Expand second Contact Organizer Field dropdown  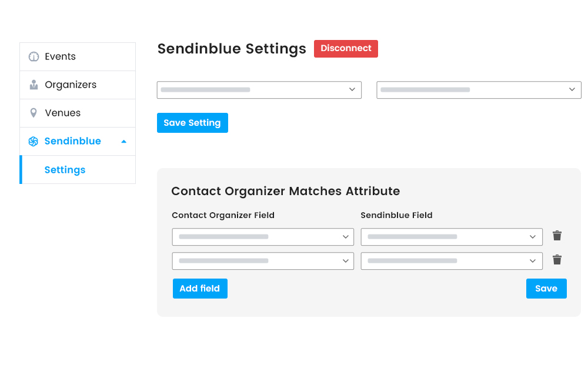[x=263, y=261]
